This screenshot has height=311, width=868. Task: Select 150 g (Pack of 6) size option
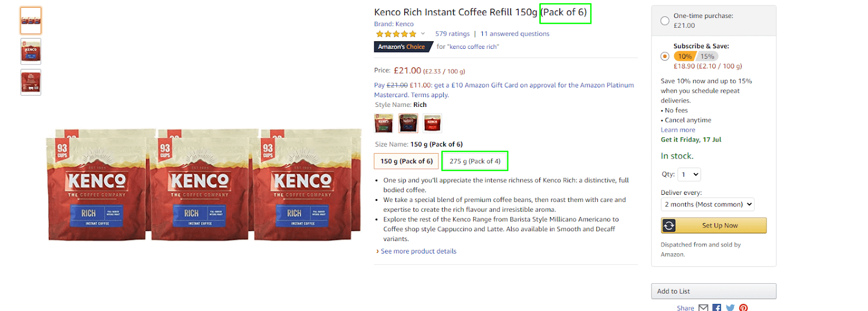(x=406, y=161)
